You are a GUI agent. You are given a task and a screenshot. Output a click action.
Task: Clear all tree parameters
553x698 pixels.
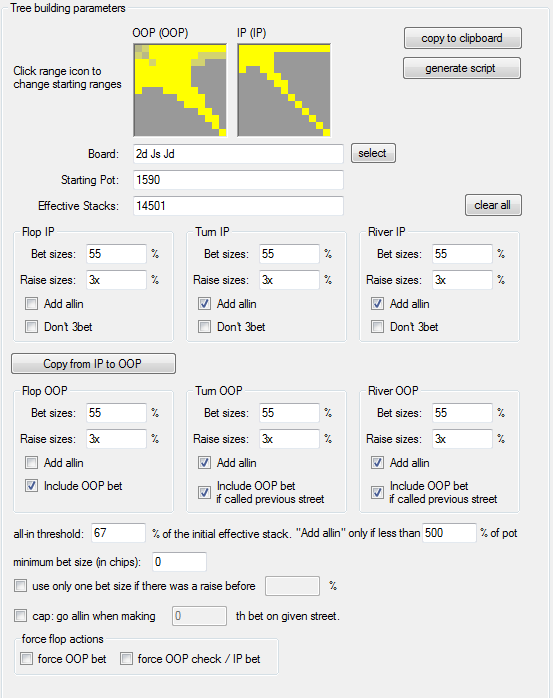pos(493,205)
